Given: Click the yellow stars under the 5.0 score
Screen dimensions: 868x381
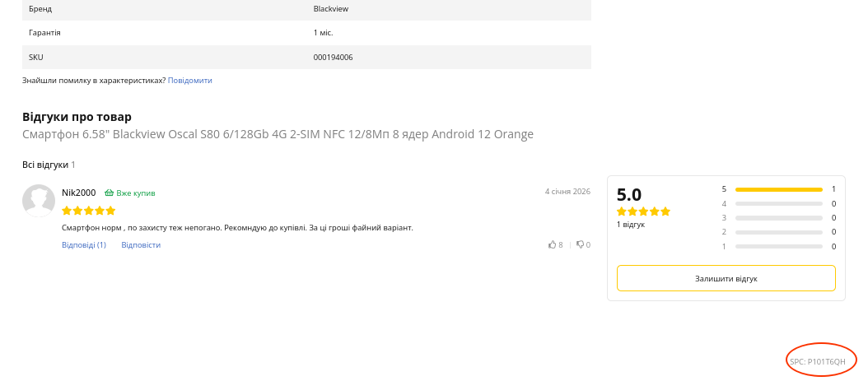Looking at the screenshot, I should [x=643, y=211].
